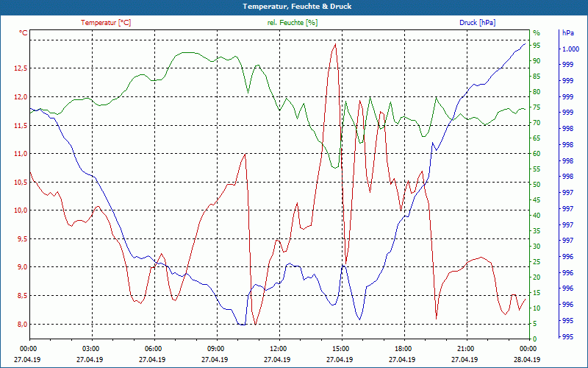The image size is (588, 368).
Task: Click the '21:00' time axis label
Action: click(x=465, y=348)
